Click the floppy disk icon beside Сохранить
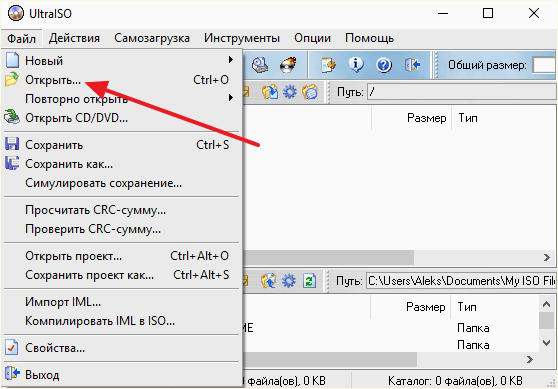This screenshot has width=558, height=389. click(12, 144)
